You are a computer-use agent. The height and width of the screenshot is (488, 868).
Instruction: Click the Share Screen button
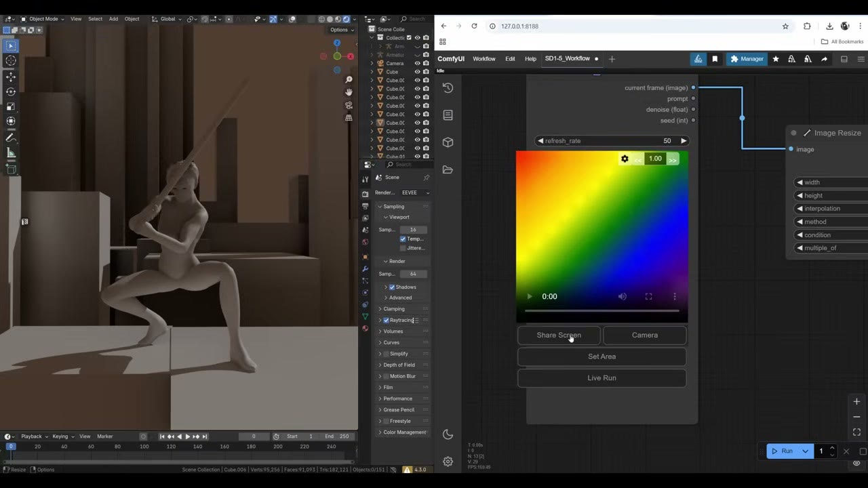(x=559, y=335)
